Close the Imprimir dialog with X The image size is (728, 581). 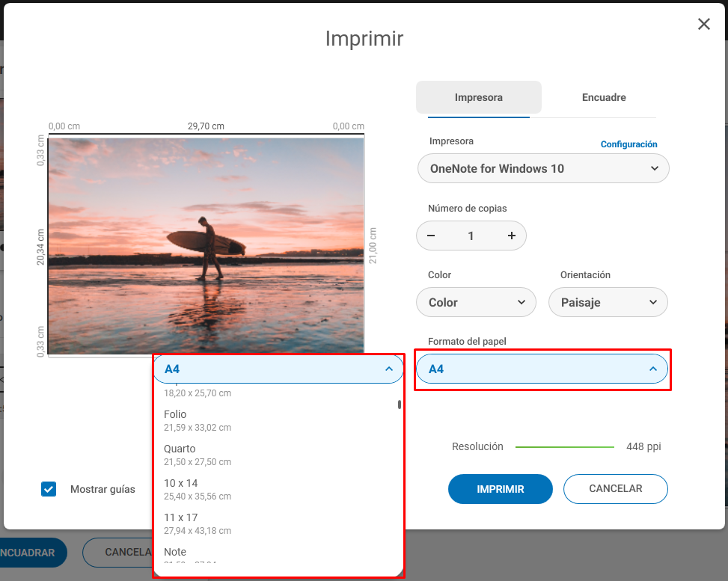click(x=704, y=24)
